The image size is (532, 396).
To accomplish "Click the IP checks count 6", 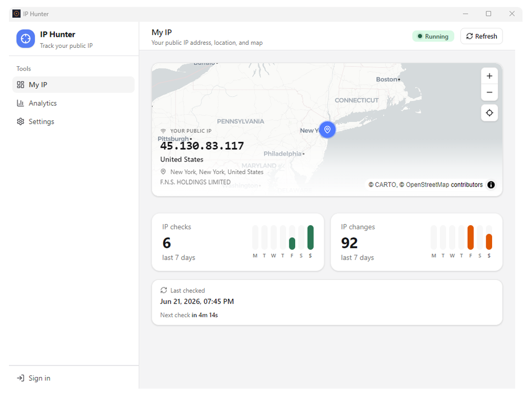I will (167, 243).
